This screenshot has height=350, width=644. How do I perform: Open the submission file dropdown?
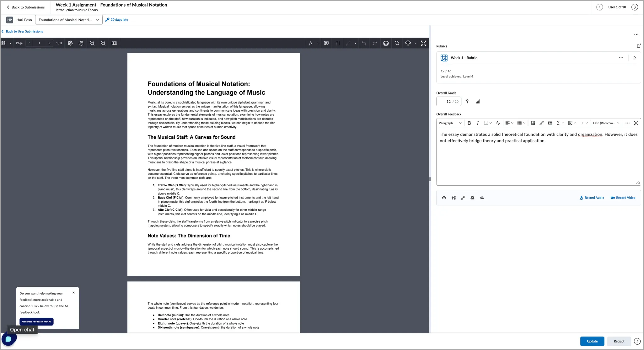pyautogui.click(x=69, y=20)
